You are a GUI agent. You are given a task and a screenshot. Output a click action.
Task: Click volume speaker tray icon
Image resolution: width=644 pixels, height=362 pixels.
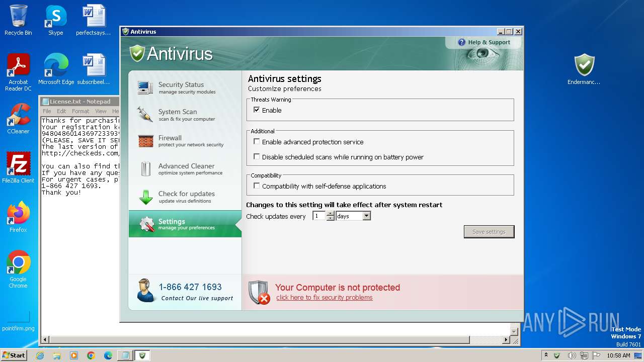(572, 355)
